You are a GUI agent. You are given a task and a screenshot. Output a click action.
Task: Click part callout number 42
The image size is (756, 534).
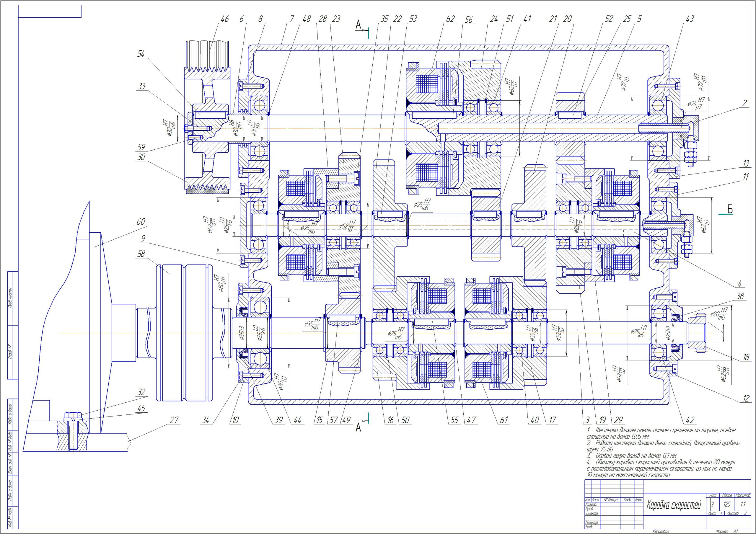tap(690, 420)
